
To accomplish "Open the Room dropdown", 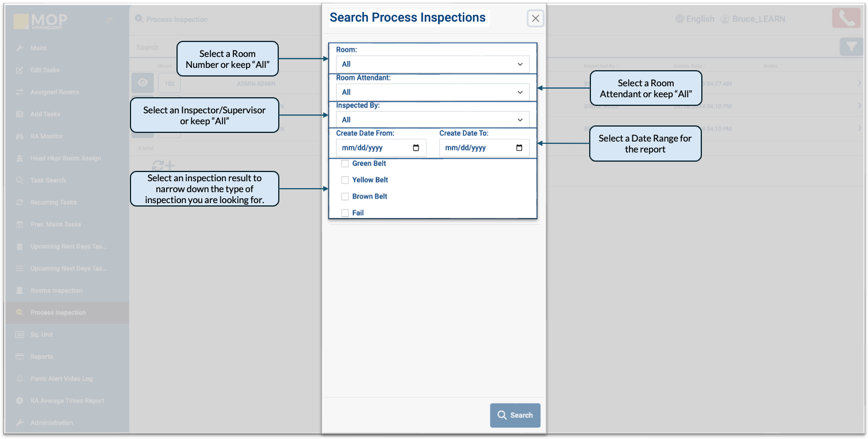I will (432, 64).
